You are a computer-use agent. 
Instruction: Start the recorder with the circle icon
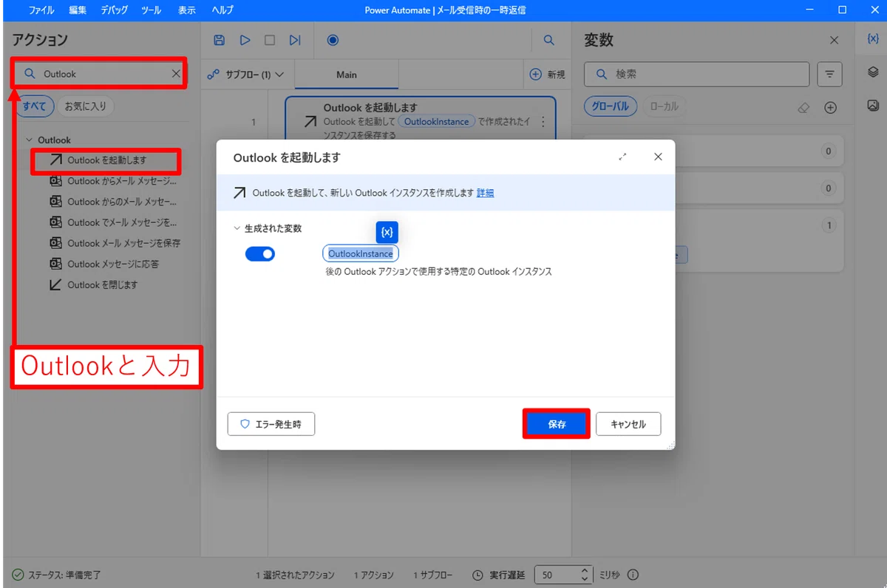point(333,40)
